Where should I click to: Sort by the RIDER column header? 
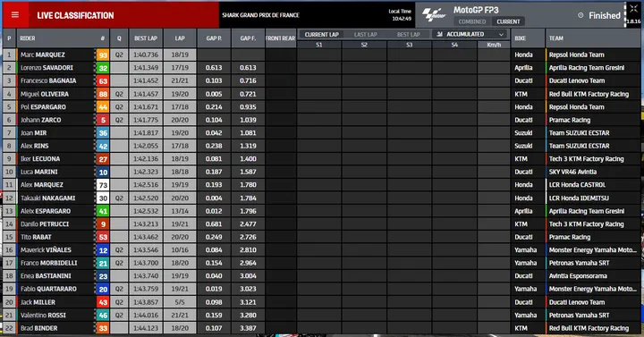pos(28,38)
